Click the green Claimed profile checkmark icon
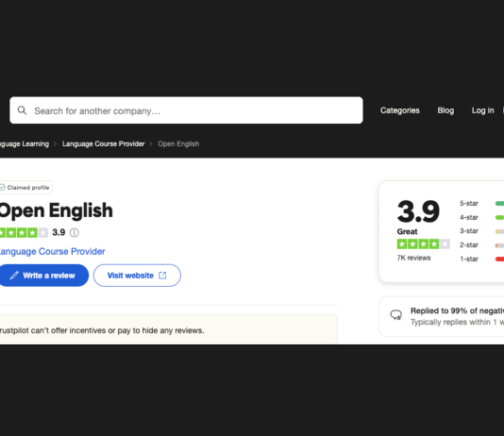This screenshot has height=436, width=504. coord(3,187)
